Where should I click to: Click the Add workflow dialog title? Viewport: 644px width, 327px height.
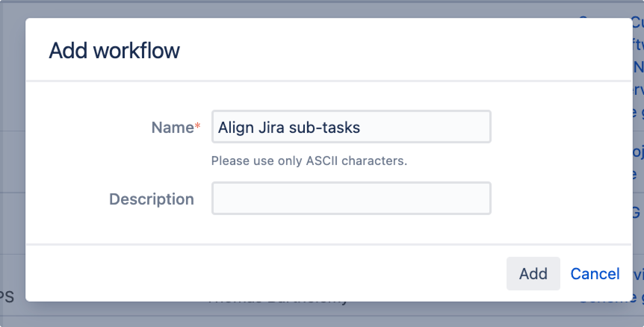click(x=114, y=50)
